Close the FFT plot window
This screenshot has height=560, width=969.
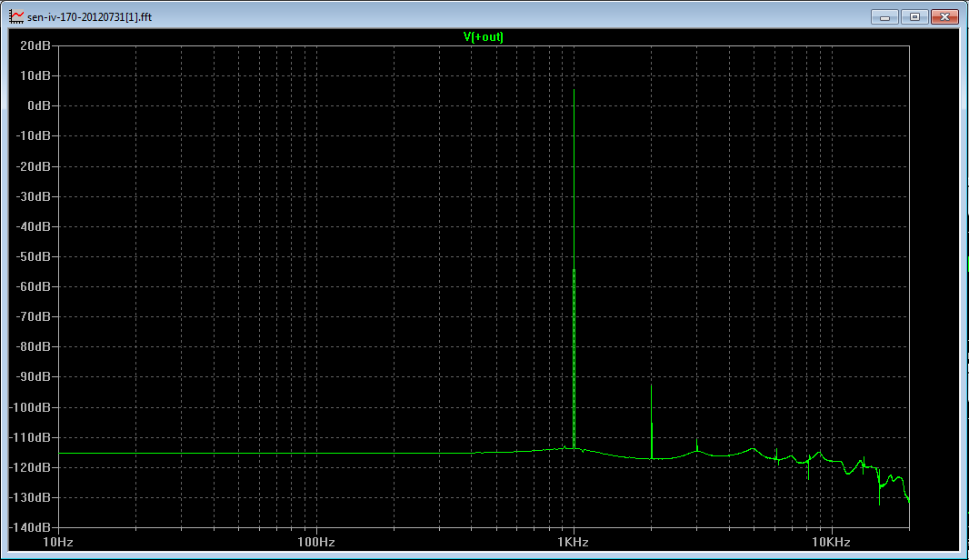[944, 16]
